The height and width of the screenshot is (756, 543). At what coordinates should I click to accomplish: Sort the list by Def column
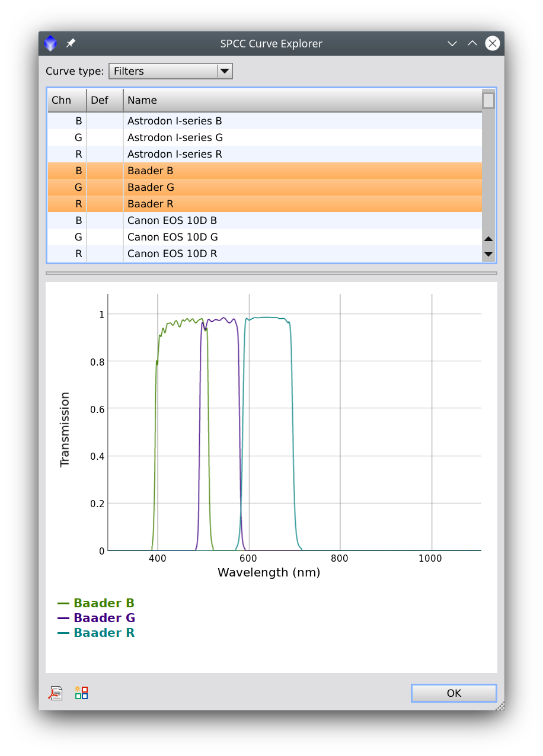pos(105,100)
